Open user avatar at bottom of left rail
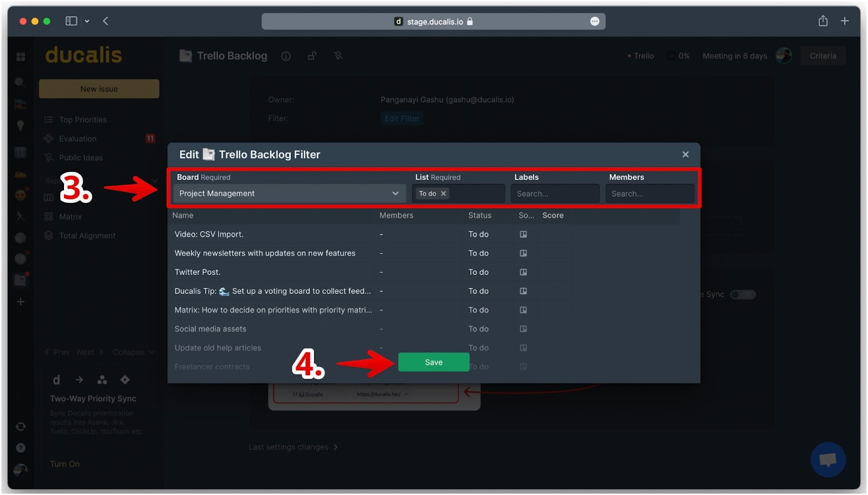868x495 pixels. pos(21,470)
